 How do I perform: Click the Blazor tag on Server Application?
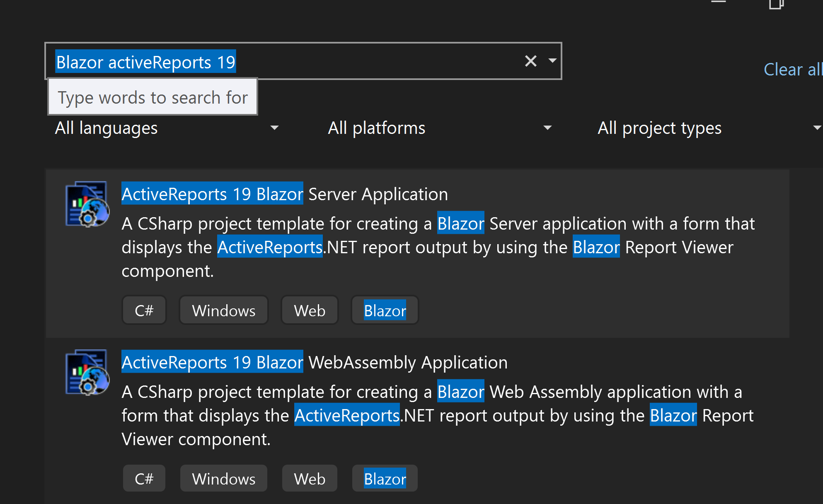[385, 310]
